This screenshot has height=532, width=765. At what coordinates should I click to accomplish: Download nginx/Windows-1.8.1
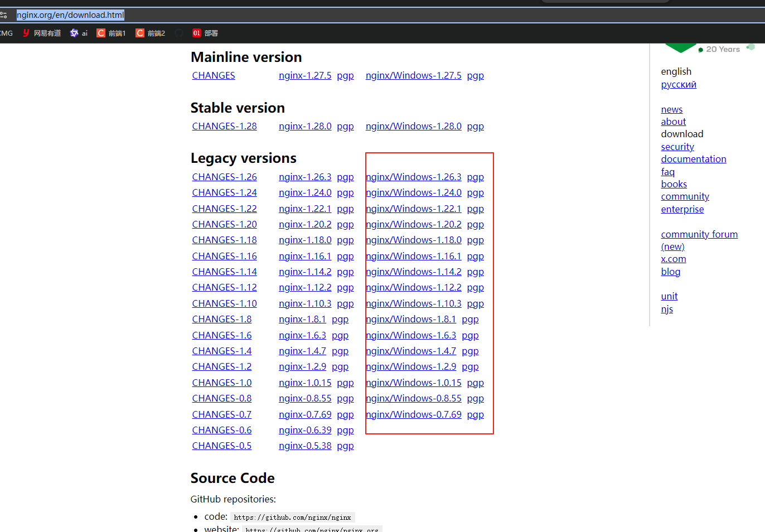(x=411, y=319)
